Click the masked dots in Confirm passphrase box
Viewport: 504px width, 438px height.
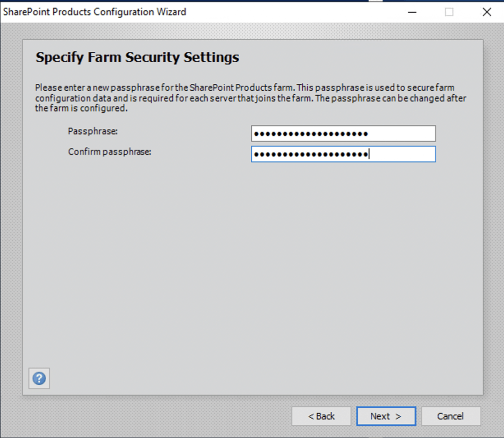coord(311,154)
